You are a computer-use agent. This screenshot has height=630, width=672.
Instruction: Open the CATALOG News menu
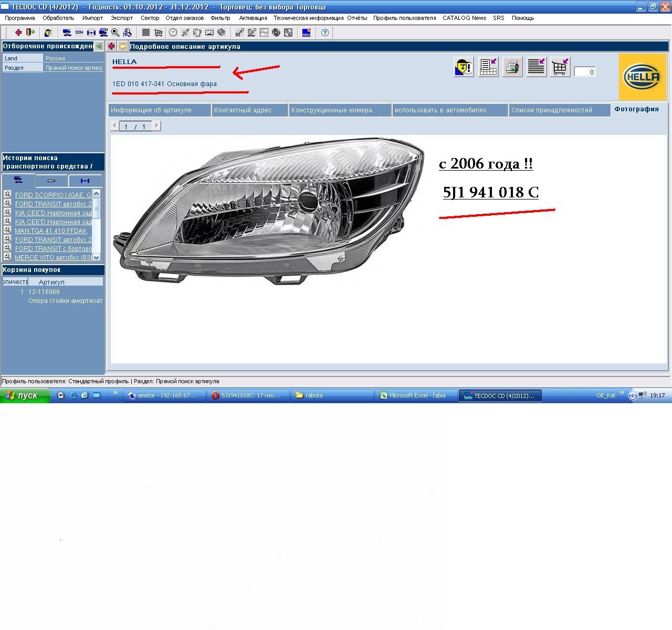coord(464,18)
